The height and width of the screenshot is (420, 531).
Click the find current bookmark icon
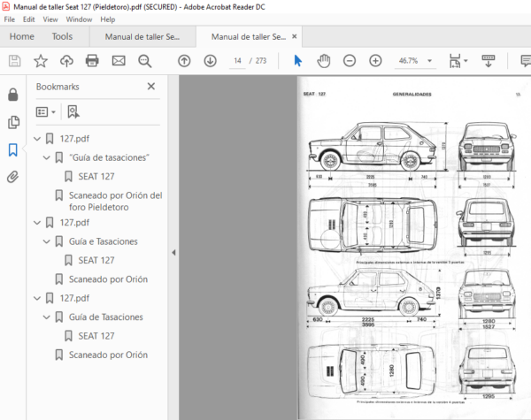point(73,111)
